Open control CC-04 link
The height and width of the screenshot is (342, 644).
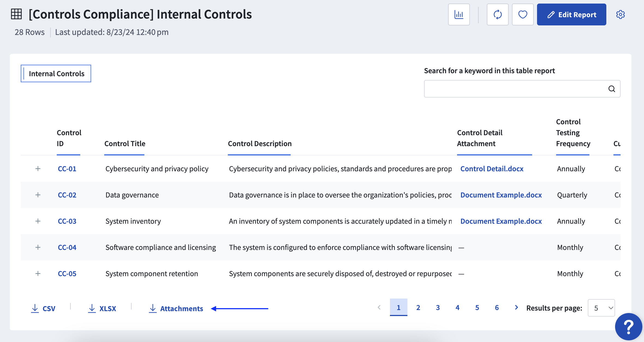[x=67, y=247]
